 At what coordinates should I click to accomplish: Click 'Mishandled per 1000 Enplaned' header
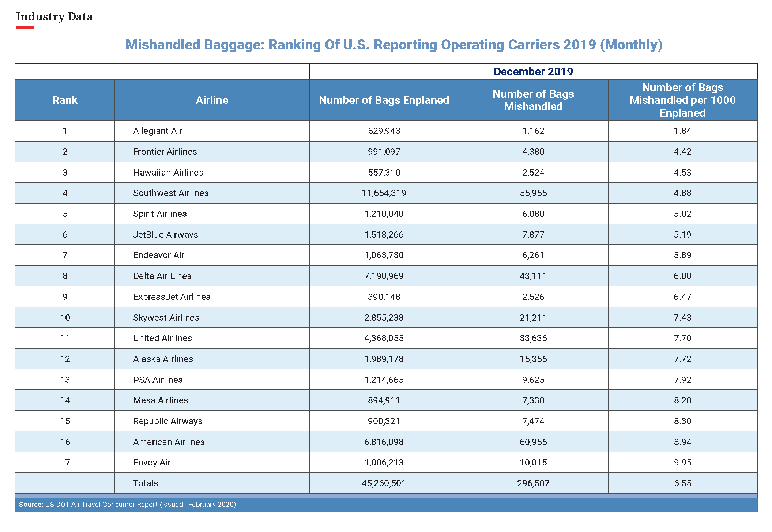click(682, 100)
